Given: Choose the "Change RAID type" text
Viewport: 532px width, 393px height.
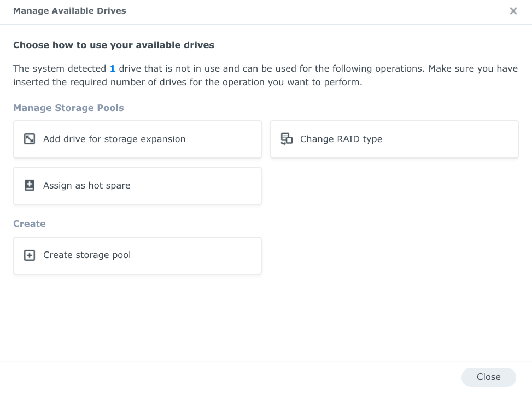Looking at the screenshot, I should [x=341, y=139].
